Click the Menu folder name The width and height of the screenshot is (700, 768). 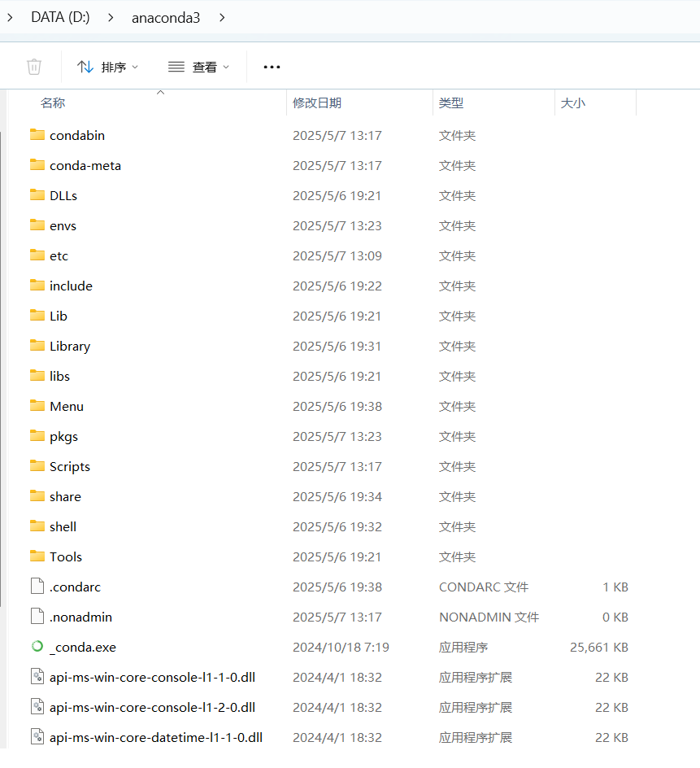67,407
